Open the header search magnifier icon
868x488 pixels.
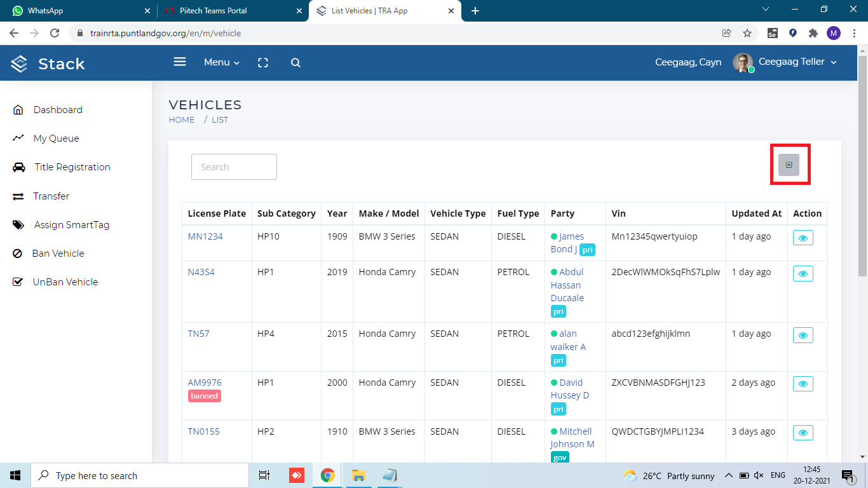[x=295, y=62]
